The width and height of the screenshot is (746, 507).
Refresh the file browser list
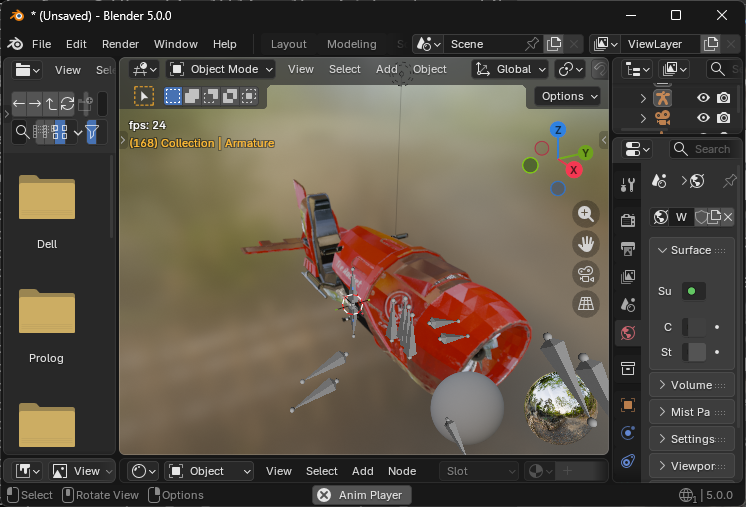click(x=67, y=103)
